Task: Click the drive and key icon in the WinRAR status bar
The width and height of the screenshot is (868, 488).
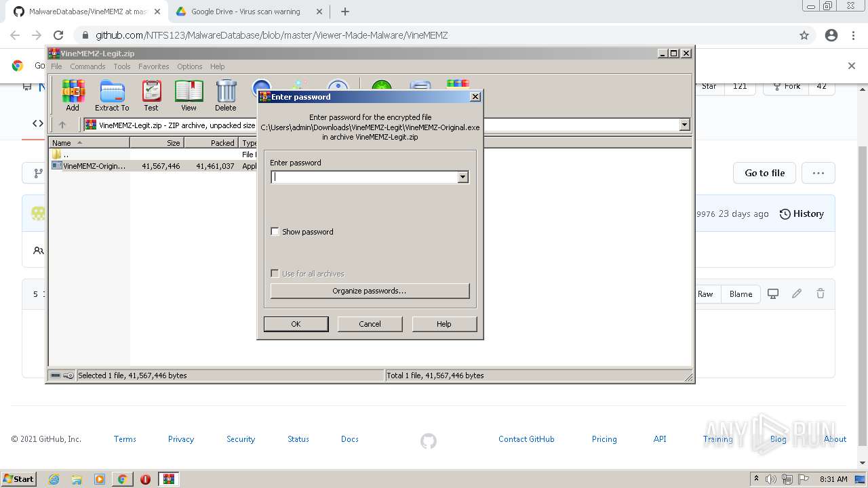Action: (x=62, y=375)
